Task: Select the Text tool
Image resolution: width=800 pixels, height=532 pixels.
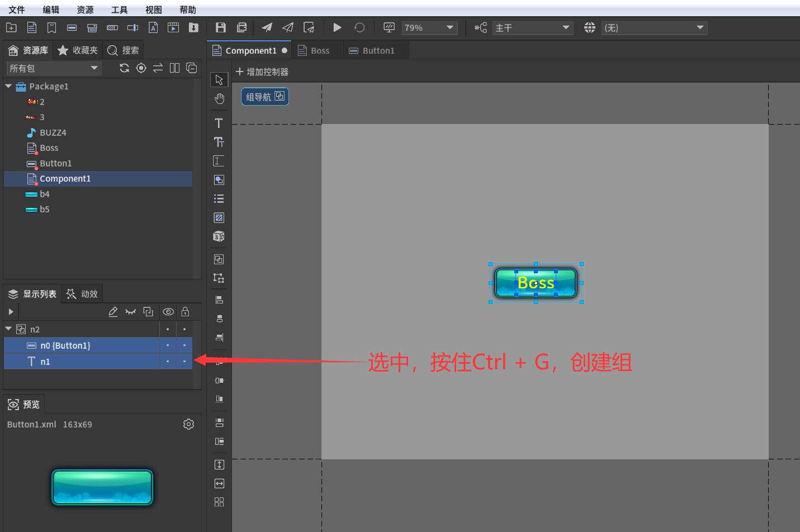Action: (x=219, y=123)
